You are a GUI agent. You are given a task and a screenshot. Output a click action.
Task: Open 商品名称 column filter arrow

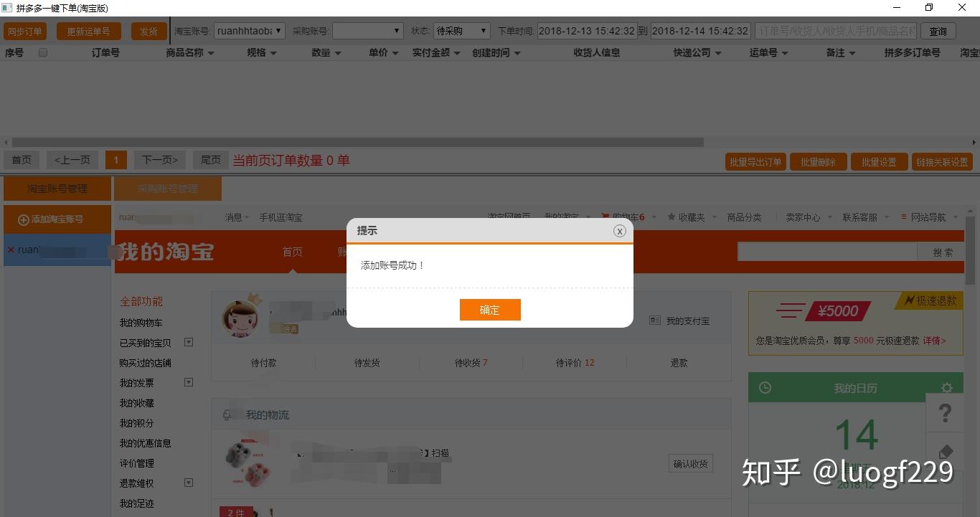(x=211, y=53)
